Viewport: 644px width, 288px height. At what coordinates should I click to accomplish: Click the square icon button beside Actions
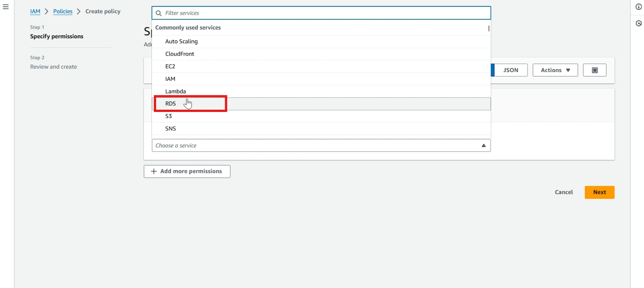click(x=595, y=70)
